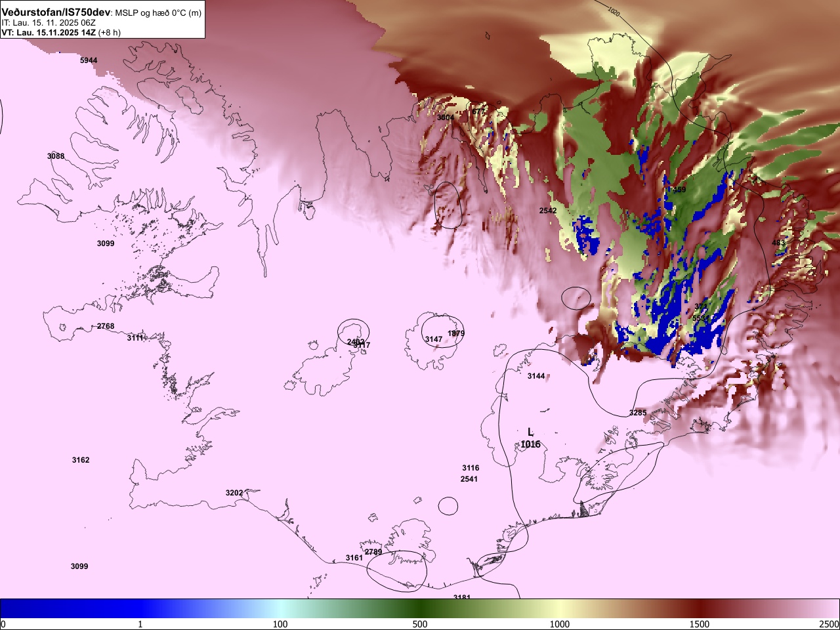Select the IT: Lau. 15. 11. 2025 06Z line

point(49,22)
